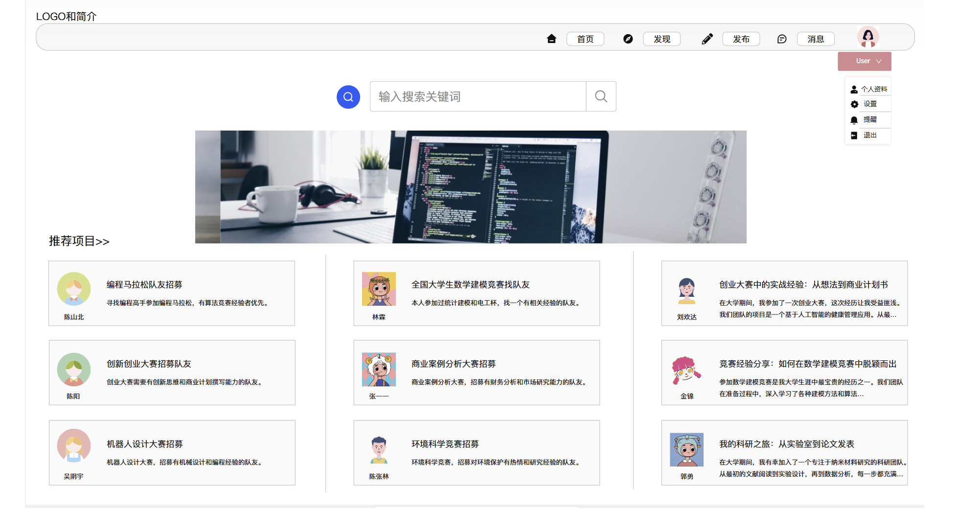
Task: Click 张一一's avatar
Action: (x=379, y=369)
